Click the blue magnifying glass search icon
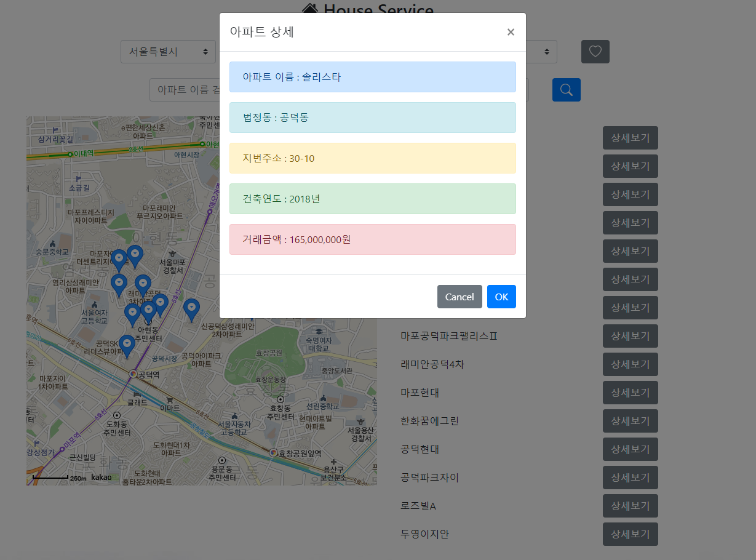The image size is (756, 560). pyautogui.click(x=565, y=89)
